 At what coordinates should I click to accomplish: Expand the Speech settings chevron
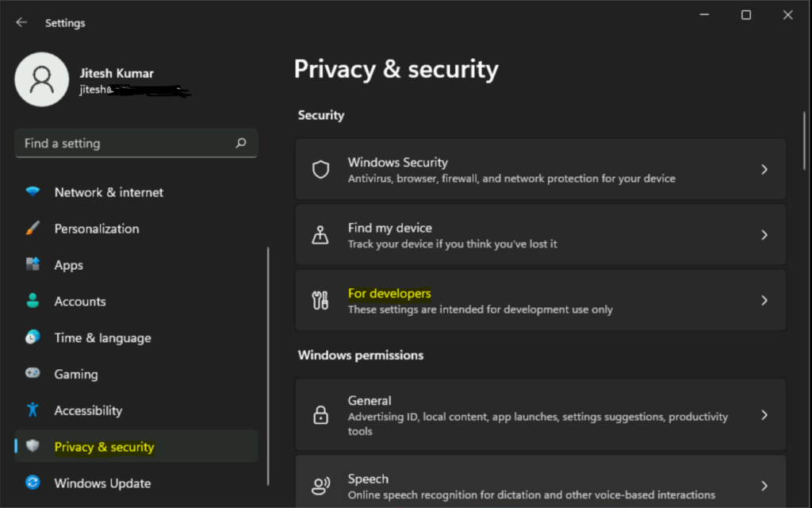point(764,484)
